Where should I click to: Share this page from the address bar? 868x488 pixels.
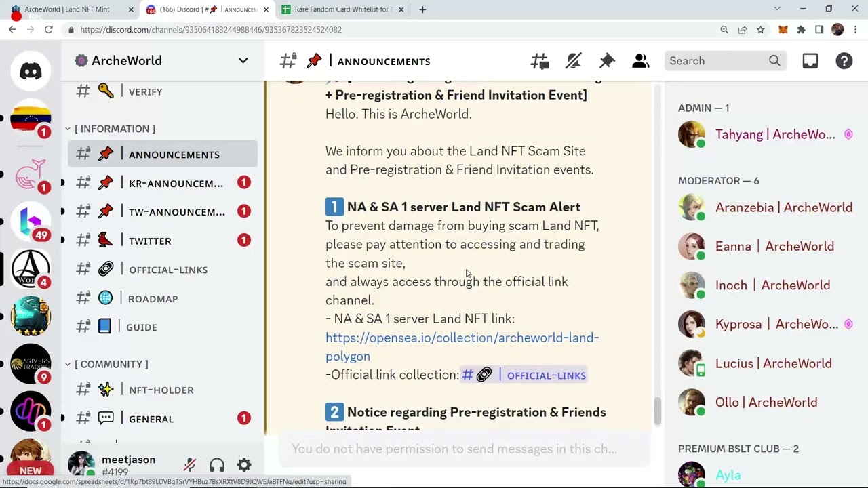click(743, 30)
